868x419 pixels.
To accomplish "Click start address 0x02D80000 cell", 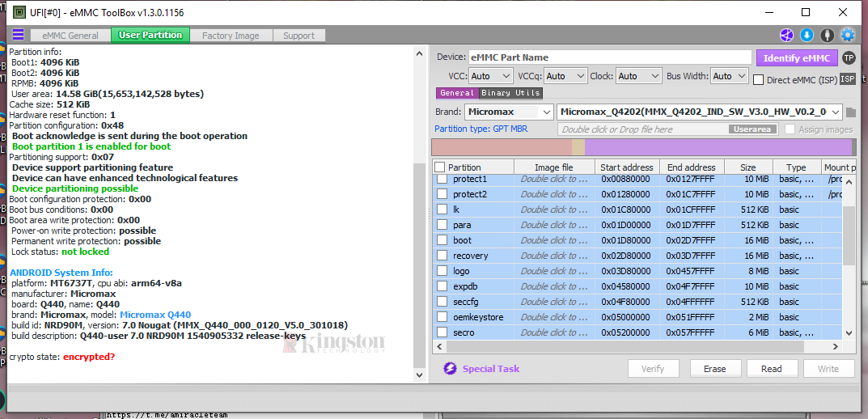I will 625,256.
